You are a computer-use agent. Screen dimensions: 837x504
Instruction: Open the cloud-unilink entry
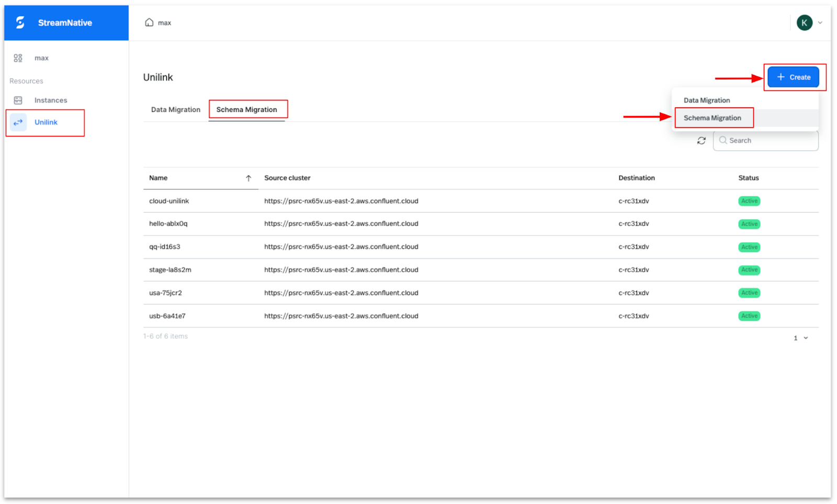169,201
